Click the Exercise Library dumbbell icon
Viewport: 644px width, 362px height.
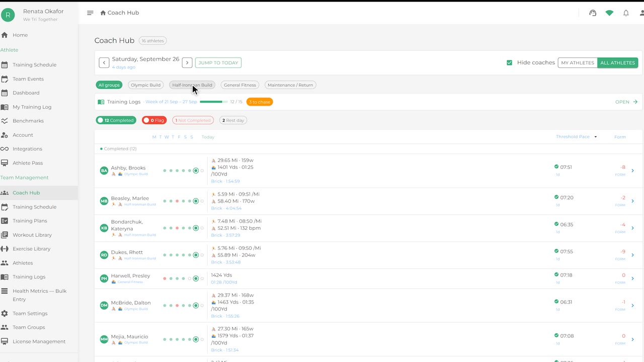(x=5, y=249)
